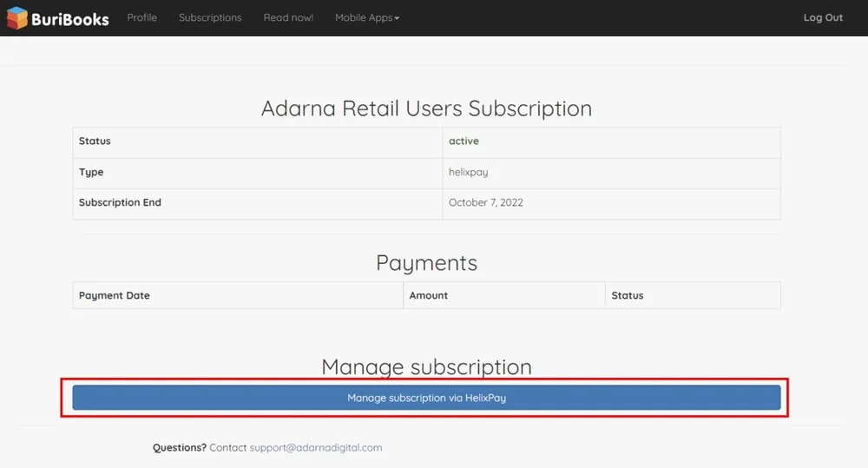The width and height of the screenshot is (868, 468).
Task: Click the 'Questions?' text
Action: pos(180,447)
